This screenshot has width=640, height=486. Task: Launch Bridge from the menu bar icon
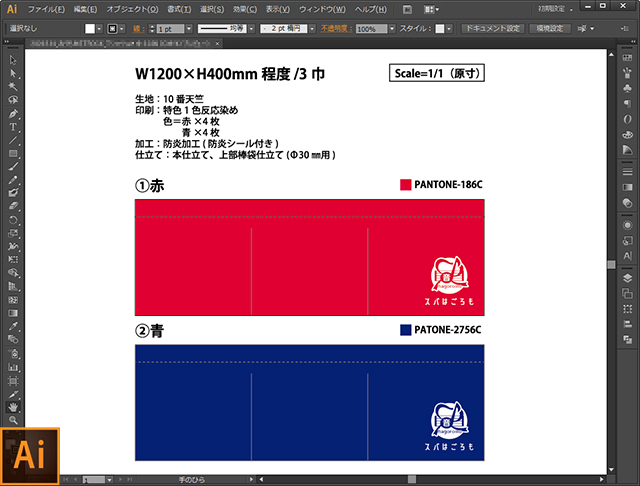(x=407, y=9)
